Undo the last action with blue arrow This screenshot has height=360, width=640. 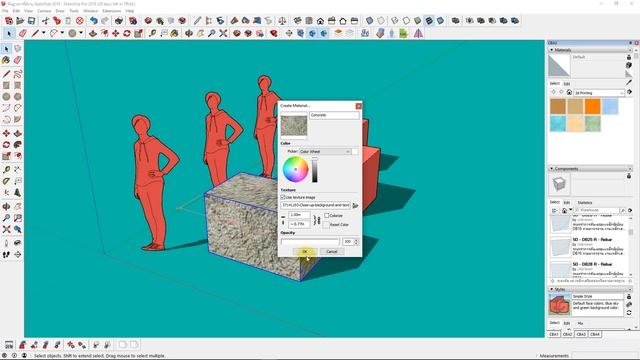[94, 20]
